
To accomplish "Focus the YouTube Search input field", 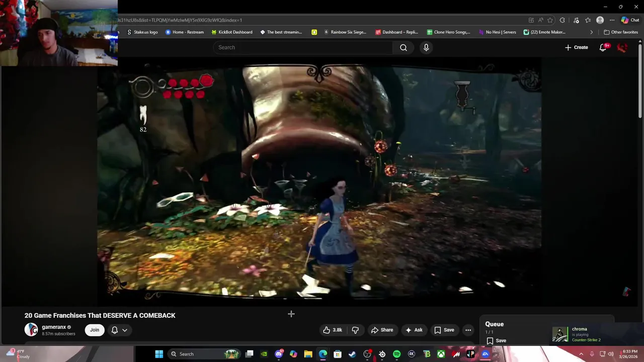I will point(303,47).
